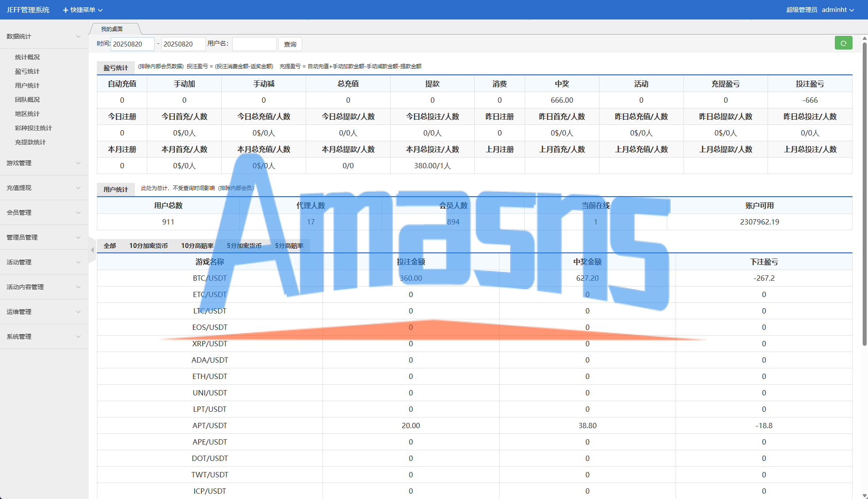Click the start date input field
This screenshot has width=868, height=499.
point(132,44)
